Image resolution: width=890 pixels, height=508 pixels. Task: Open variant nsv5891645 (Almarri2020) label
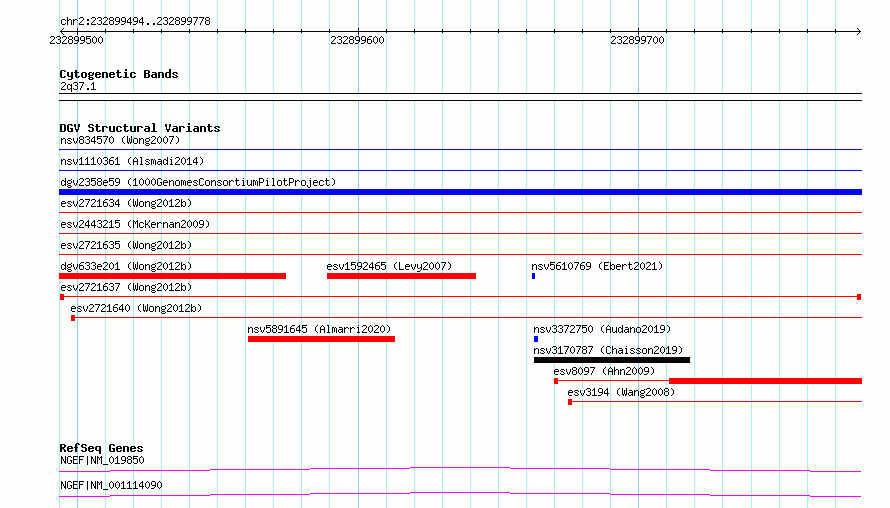[x=319, y=329]
